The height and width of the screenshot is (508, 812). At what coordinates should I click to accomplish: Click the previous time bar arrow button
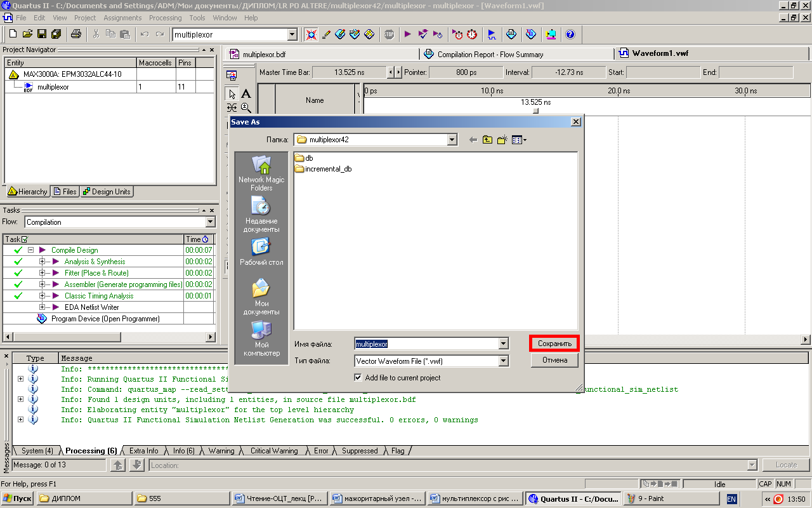click(x=391, y=72)
